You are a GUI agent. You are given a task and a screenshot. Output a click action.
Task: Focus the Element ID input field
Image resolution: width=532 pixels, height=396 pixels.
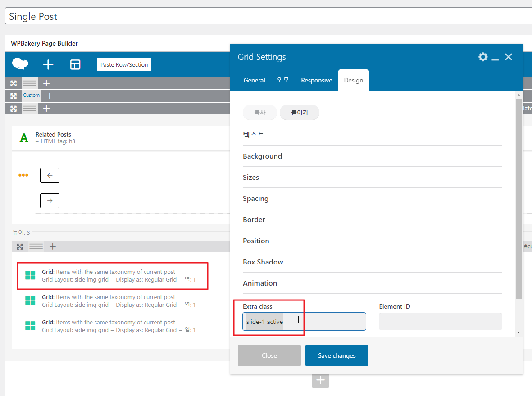441,321
